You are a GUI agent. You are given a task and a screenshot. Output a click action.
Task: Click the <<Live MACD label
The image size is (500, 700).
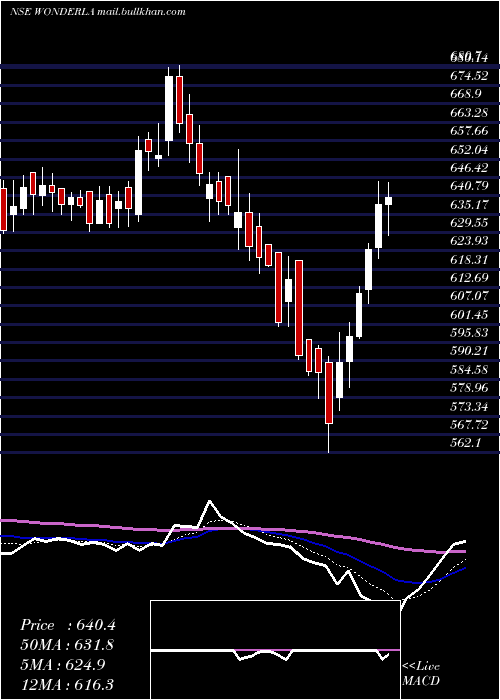click(421, 674)
